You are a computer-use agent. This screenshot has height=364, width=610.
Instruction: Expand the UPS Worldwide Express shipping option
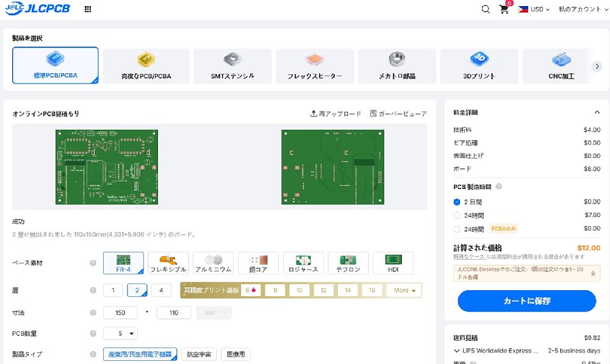(456, 351)
